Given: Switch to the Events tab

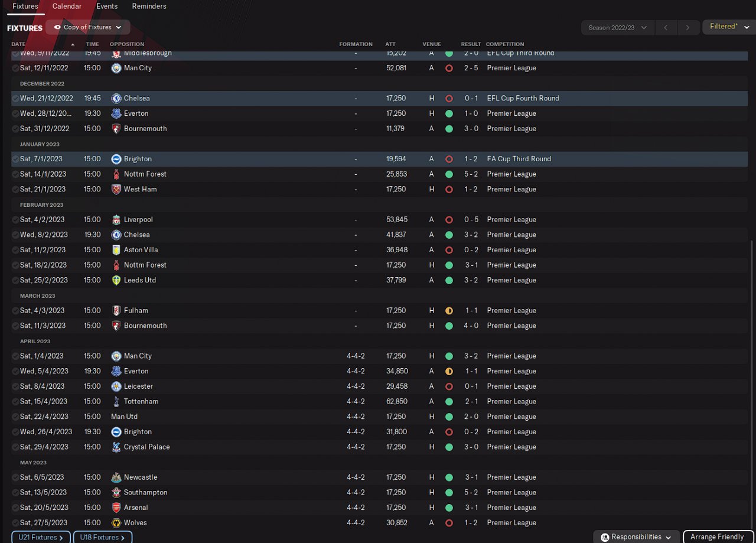Looking at the screenshot, I should tap(107, 6).
